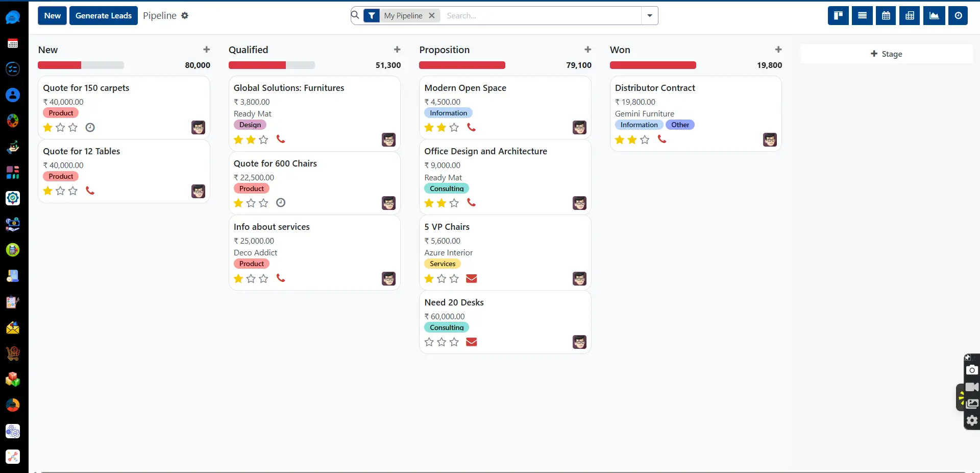980x473 pixels.
Task: Switch to List view
Action: click(862, 15)
